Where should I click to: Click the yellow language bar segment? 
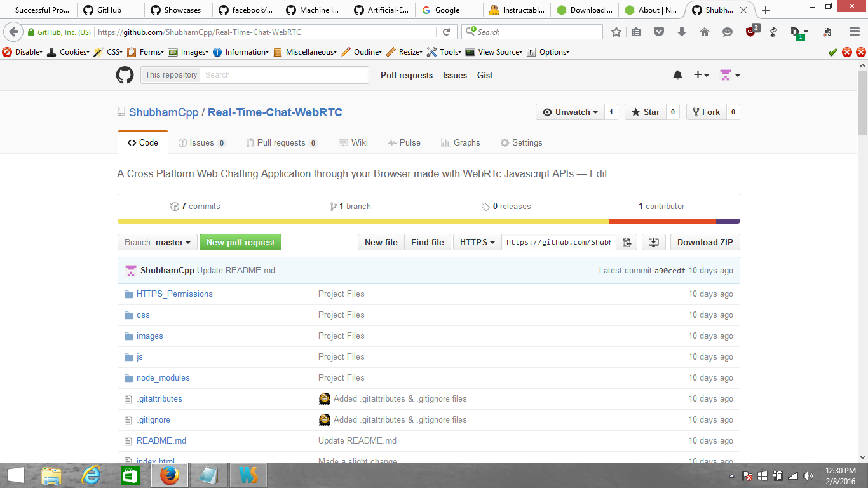pos(363,221)
